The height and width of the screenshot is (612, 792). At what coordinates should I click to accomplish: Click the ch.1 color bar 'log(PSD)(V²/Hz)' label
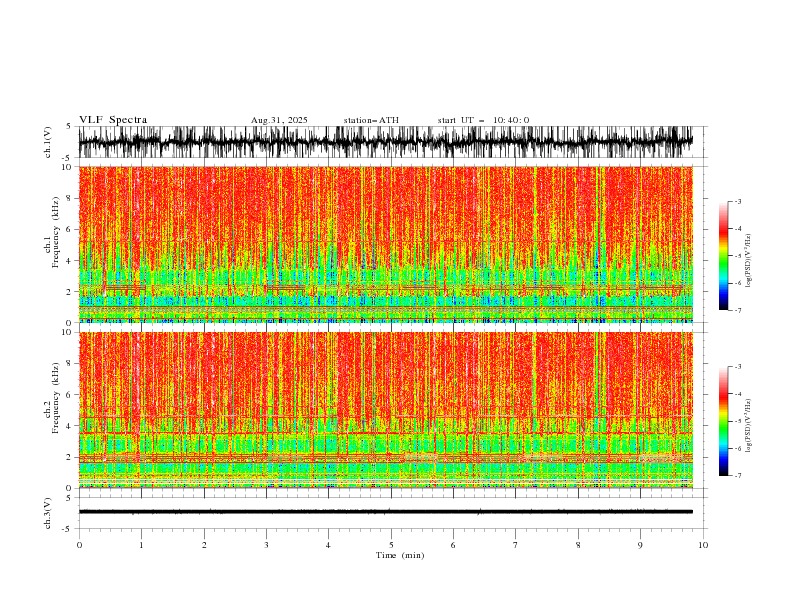[749, 261]
